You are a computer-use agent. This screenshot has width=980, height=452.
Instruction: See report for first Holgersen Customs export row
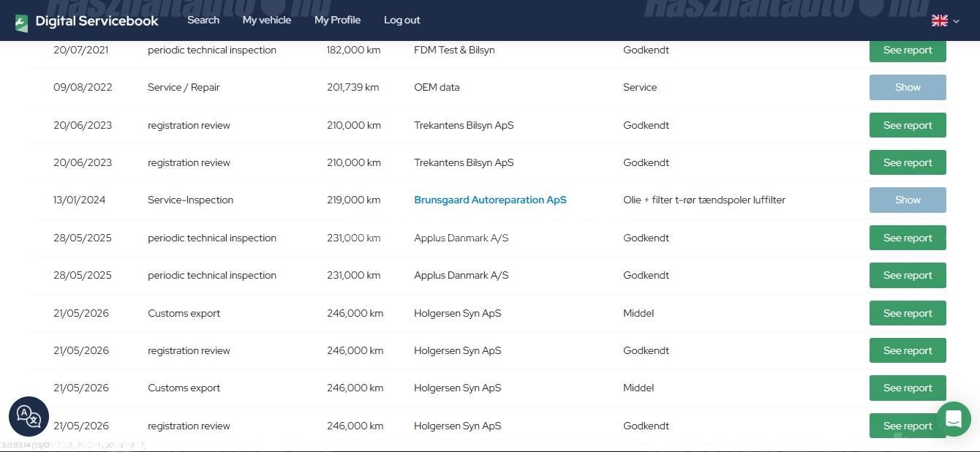tap(908, 313)
